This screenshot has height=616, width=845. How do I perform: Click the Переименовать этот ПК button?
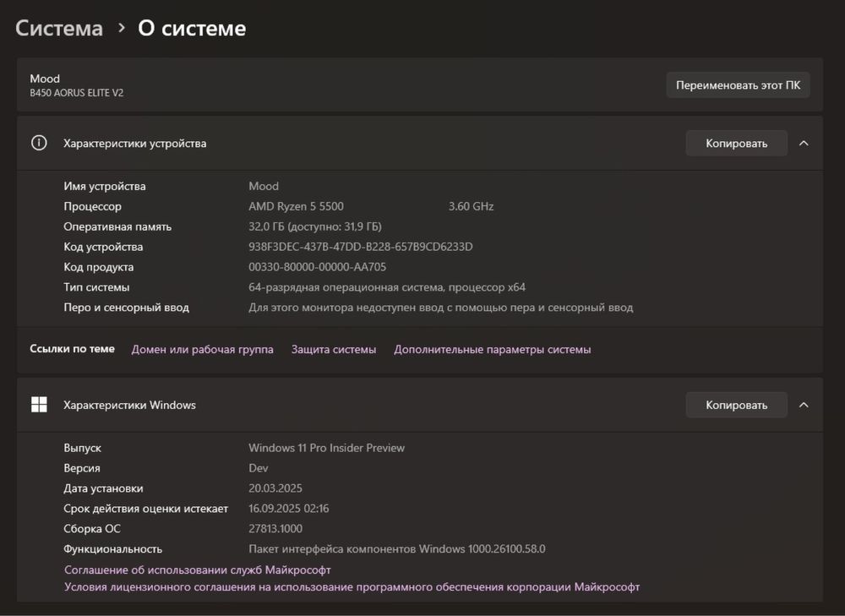(738, 85)
